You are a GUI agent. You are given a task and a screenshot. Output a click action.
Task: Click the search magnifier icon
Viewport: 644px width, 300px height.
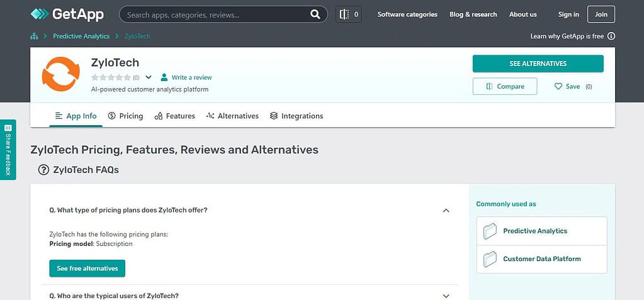[315, 14]
